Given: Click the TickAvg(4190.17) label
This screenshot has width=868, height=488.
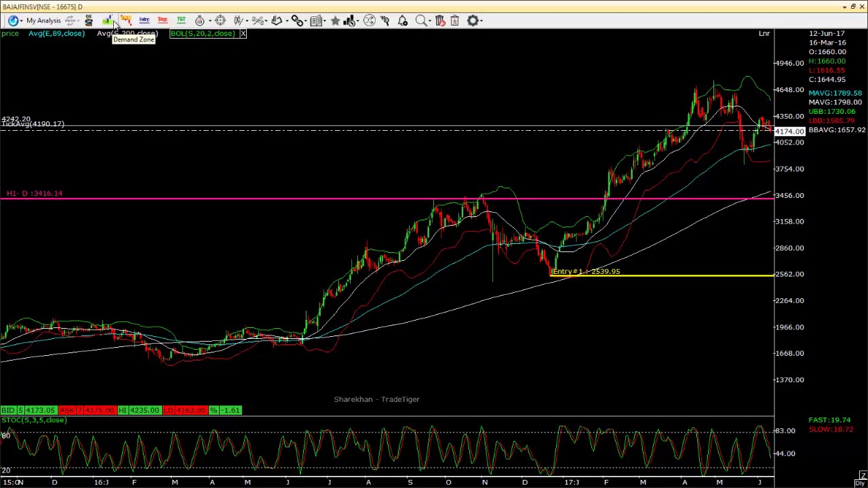Looking at the screenshot, I should (x=33, y=124).
